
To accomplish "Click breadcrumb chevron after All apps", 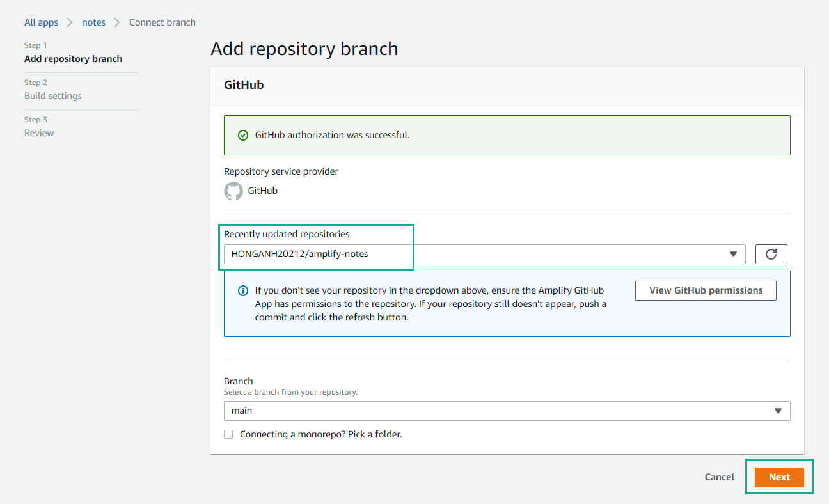I will (70, 22).
